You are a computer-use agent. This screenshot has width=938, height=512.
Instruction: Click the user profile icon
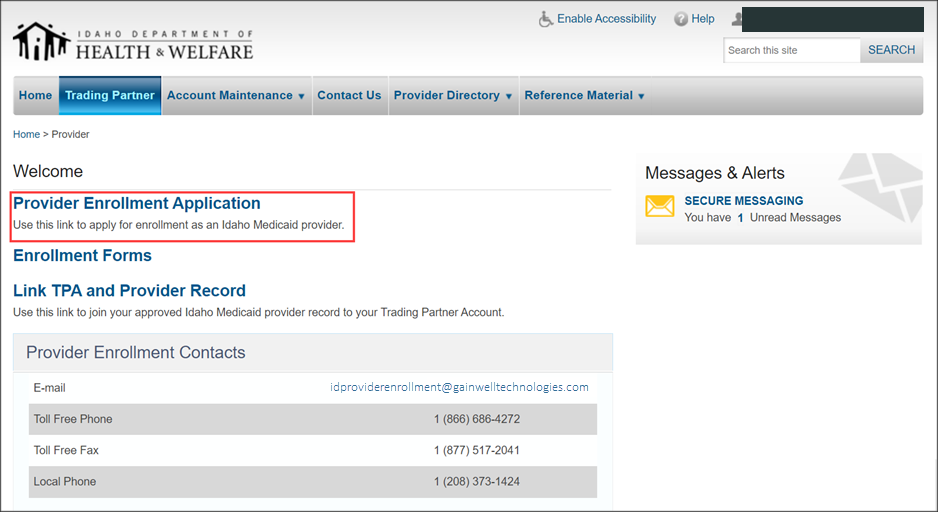[737, 19]
